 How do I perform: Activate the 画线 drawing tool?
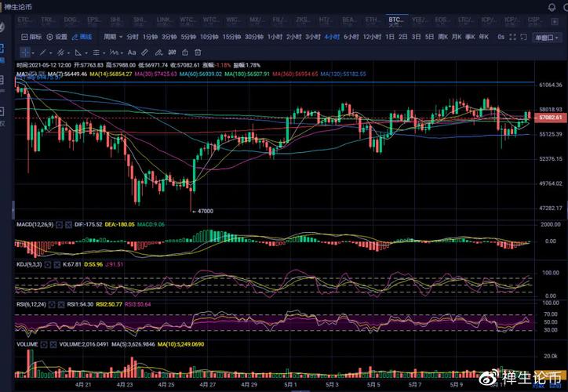click(x=81, y=37)
